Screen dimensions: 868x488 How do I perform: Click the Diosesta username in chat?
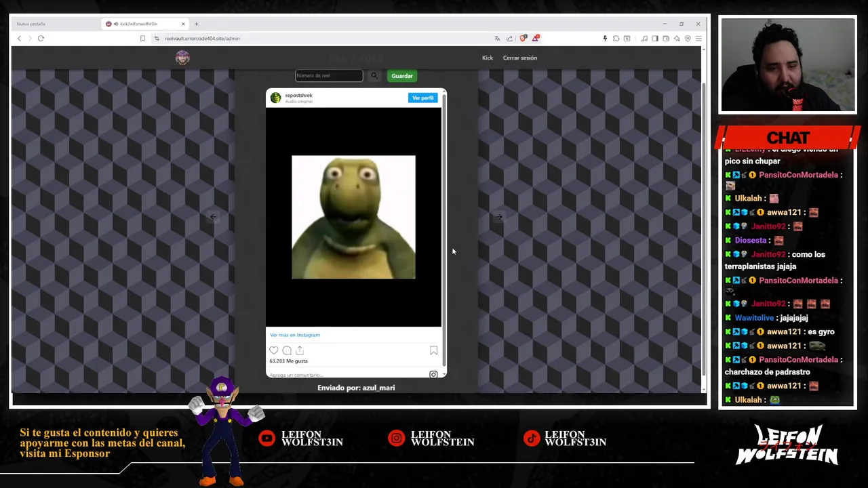pos(750,241)
